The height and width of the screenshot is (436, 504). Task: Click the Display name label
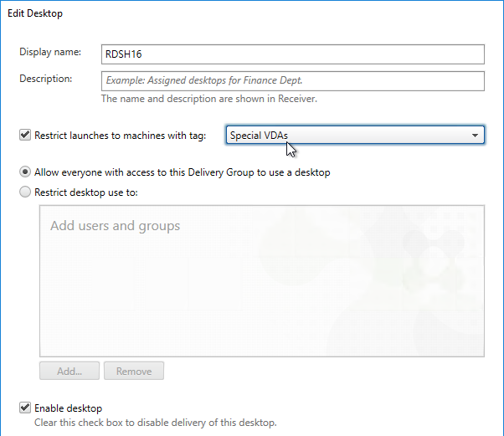tap(50, 52)
